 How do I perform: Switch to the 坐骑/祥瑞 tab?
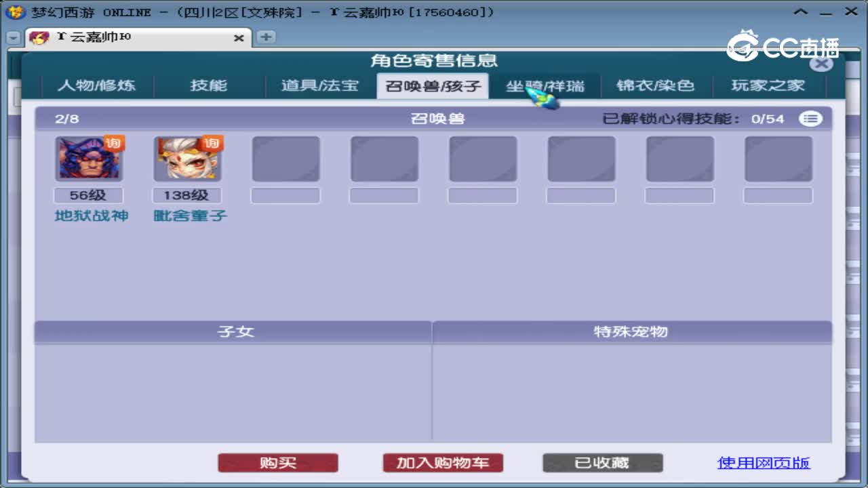(x=545, y=86)
